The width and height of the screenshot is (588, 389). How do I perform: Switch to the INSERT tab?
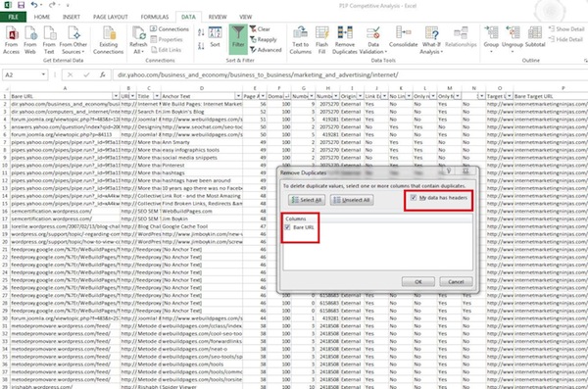click(x=72, y=17)
